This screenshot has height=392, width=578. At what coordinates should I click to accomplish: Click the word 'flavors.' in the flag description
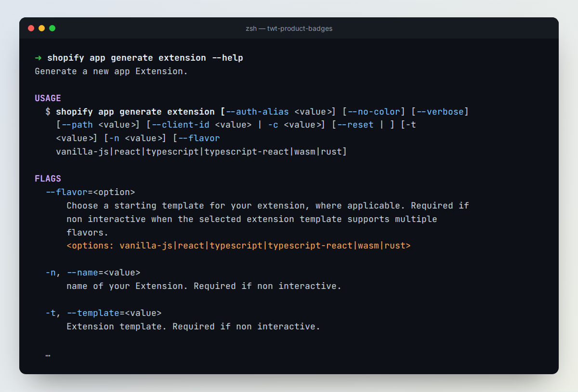pyautogui.click(x=88, y=233)
